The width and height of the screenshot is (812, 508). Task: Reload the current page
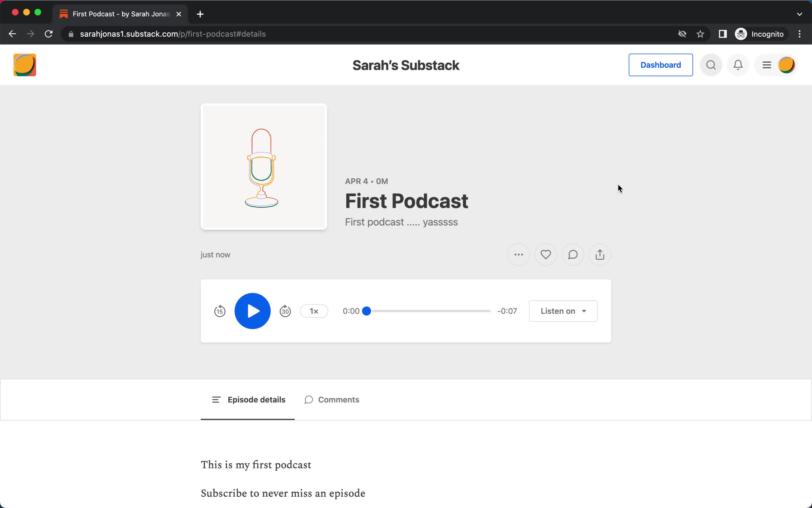(49, 34)
